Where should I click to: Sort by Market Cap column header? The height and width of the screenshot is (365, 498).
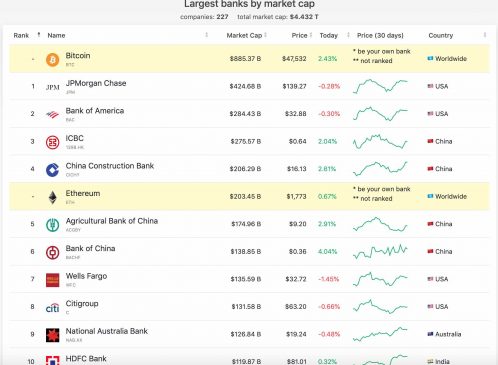point(246,35)
